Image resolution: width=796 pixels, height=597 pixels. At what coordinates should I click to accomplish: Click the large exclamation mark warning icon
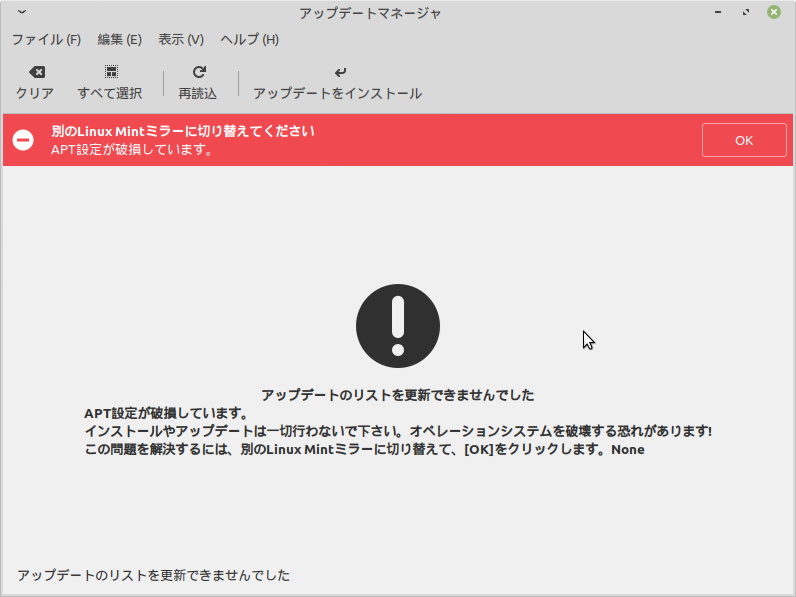pyautogui.click(x=398, y=326)
